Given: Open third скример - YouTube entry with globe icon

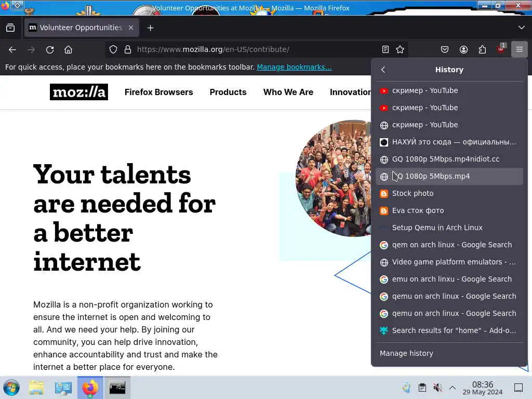Looking at the screenshot, I should click(x=449, y=125).
